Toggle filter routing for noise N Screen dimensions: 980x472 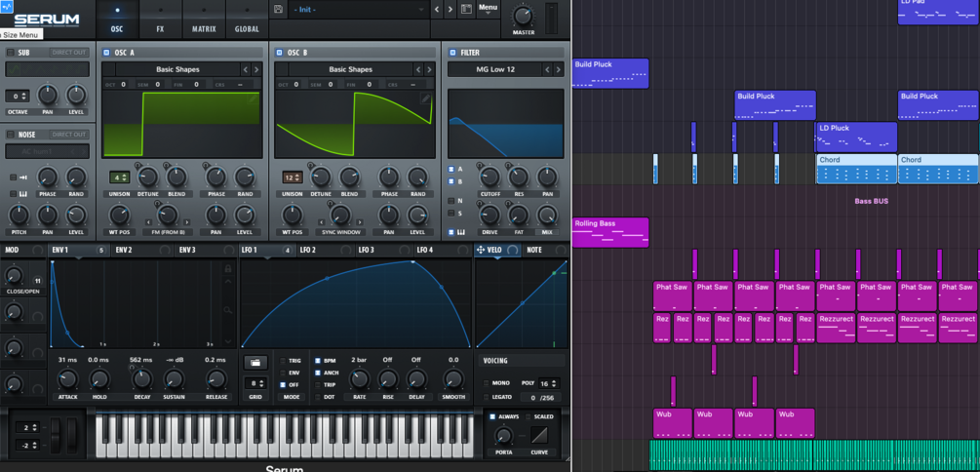click(451, 201)
